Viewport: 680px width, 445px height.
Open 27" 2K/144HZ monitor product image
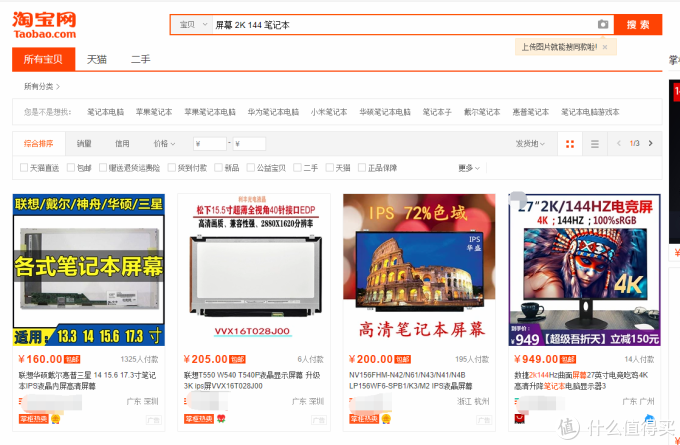pos(585,270)
